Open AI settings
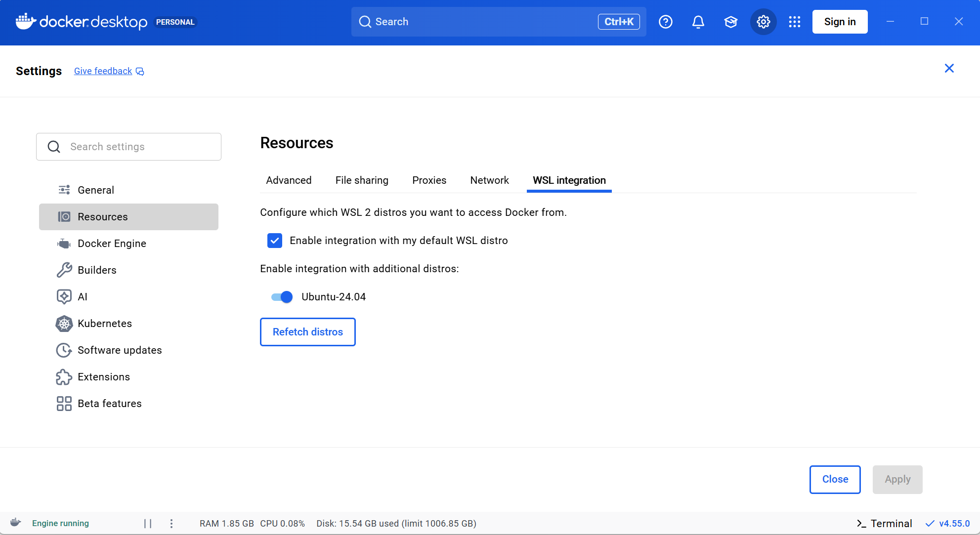Image resolution: width=980 pixels, height=535 pixels. [x=83, y=296]
